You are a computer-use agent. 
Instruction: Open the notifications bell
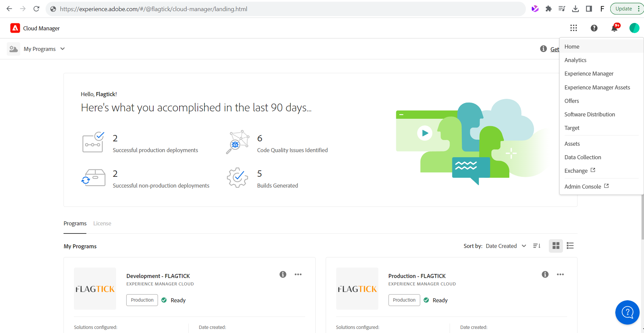[614, 28]
